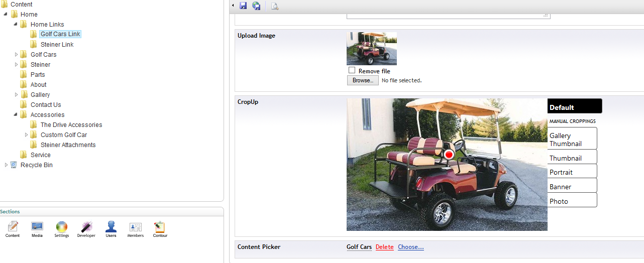The height and width of the screenshot is (263, 644).
Task: Tick the Remove file checkbox
Action: [352, 70]
